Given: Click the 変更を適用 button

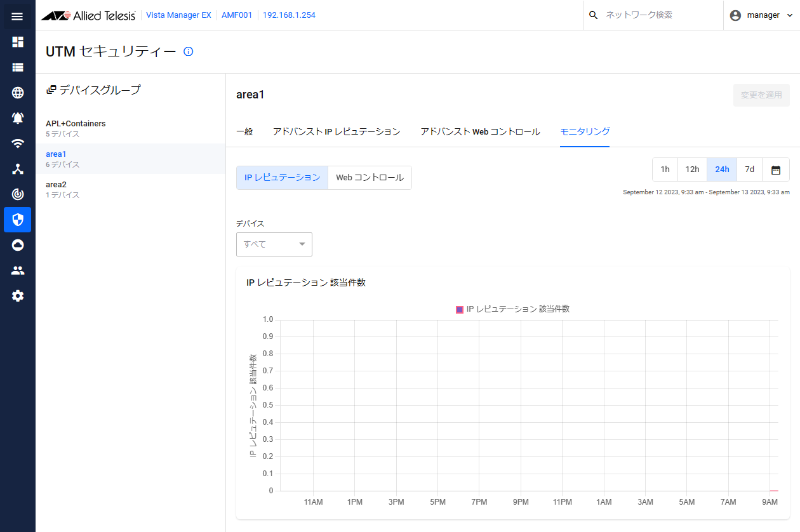Looking at the screenshot, I should pos(761,95).
